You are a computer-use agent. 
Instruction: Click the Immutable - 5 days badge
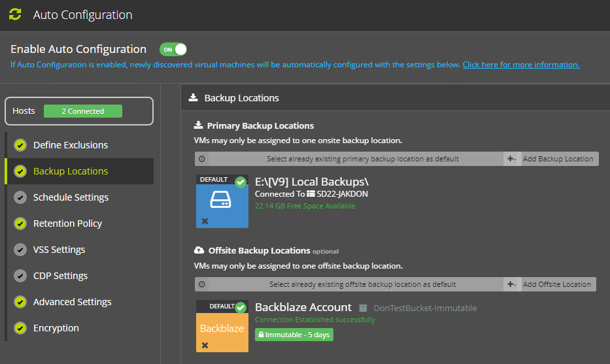pos(294,335)
